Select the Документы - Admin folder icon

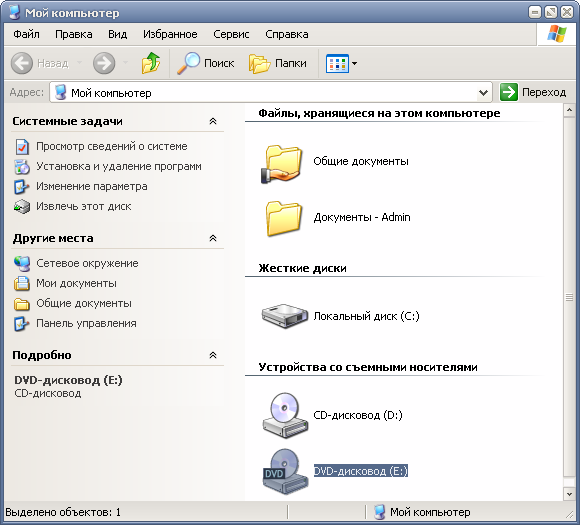pyautogui.click(x=284, y=218)
